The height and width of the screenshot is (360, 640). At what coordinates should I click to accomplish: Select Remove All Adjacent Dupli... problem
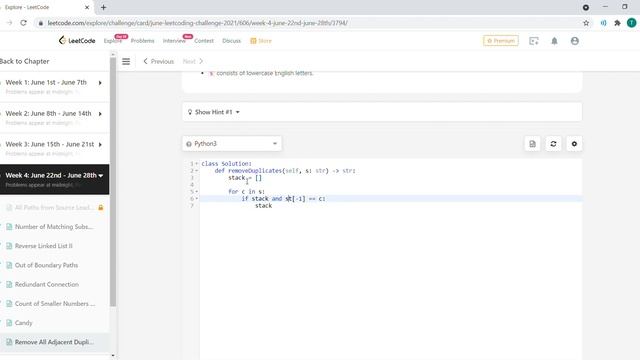tap(54, 342)
